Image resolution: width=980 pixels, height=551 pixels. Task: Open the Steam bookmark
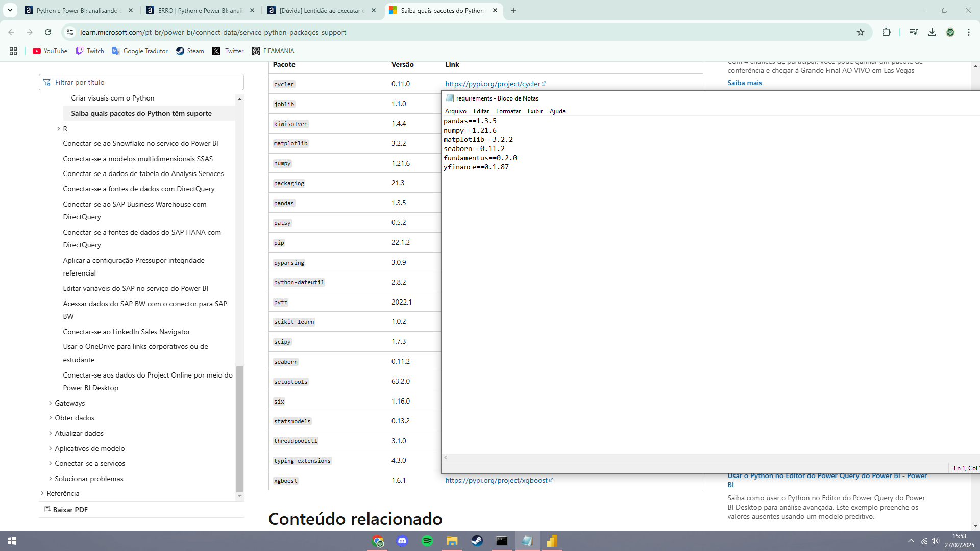tap(190, 51)
